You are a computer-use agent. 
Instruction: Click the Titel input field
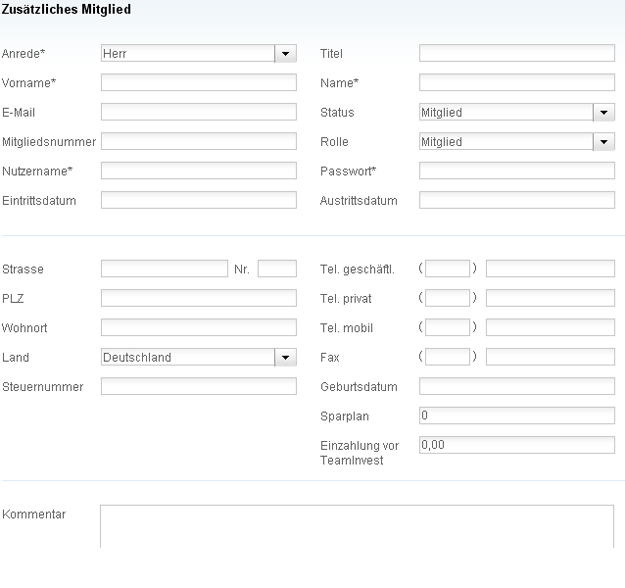(517, 53)
